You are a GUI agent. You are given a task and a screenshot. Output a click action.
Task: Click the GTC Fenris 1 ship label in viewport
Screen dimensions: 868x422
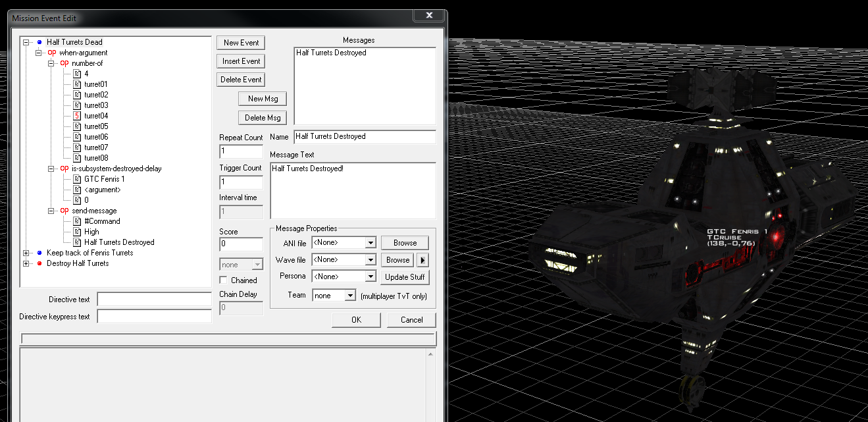(x=737, y=232)
